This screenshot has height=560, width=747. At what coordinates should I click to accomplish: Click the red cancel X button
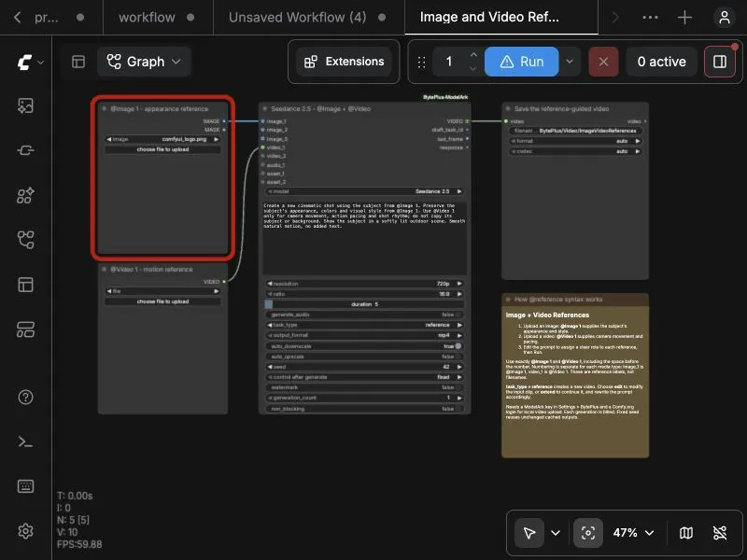[x=603, y=62]
